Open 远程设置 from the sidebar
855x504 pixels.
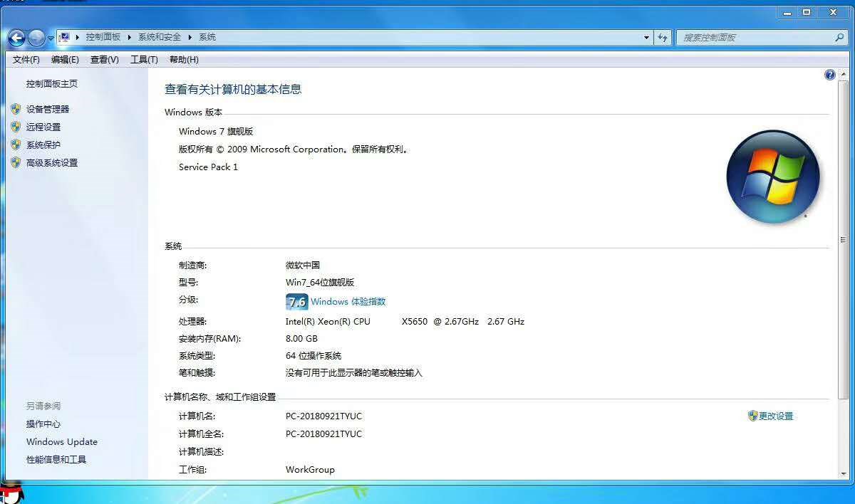click(43, 127)
